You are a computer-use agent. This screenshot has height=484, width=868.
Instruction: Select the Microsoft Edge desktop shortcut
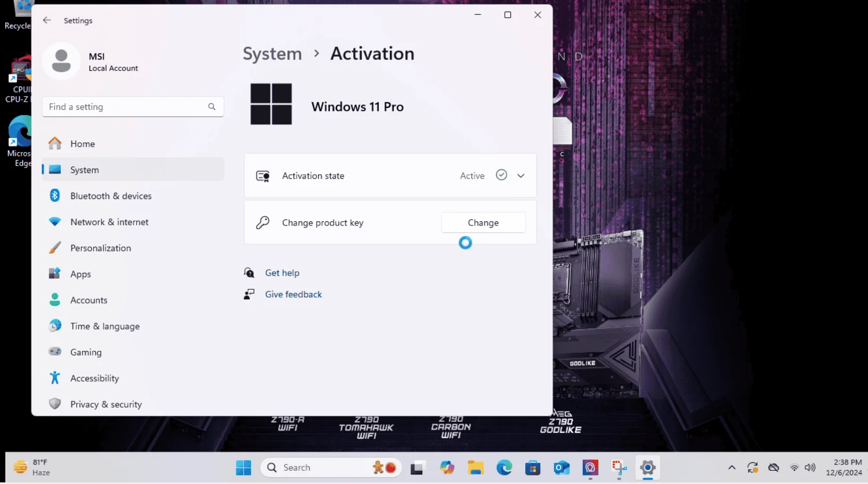19,141
